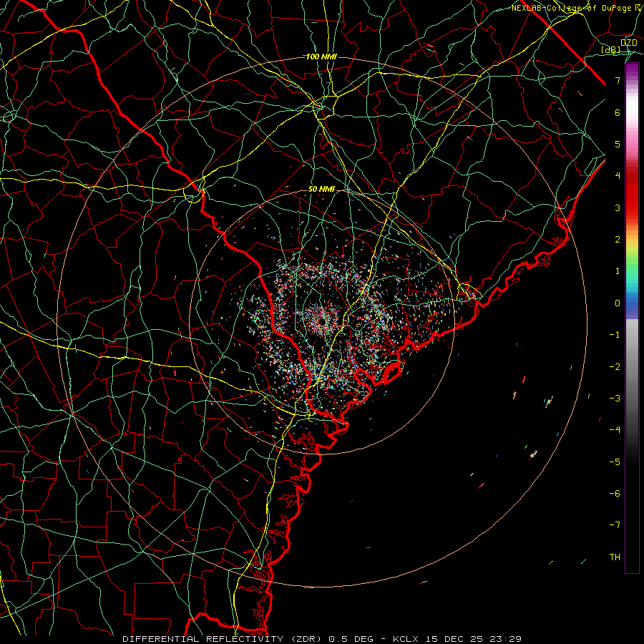Click the "KCLX" radar site identifier
Screen dimensions: 644x644
click(406, 639)
